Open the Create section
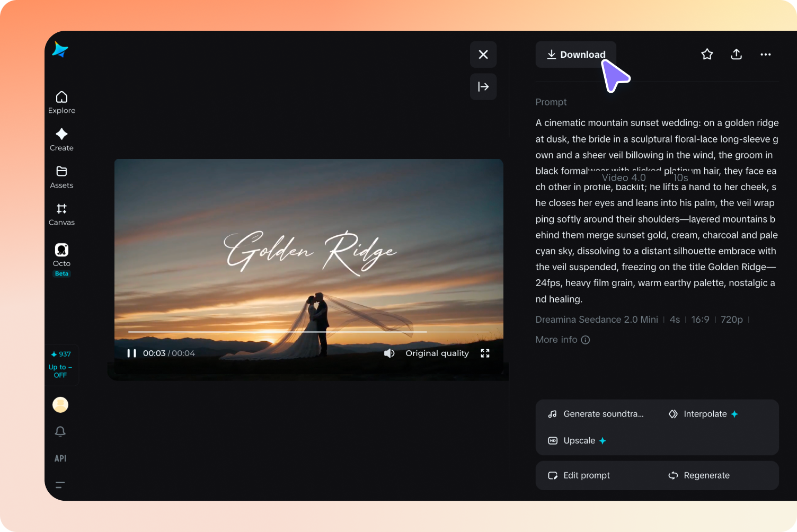797x532 pixels. point(61,140)
